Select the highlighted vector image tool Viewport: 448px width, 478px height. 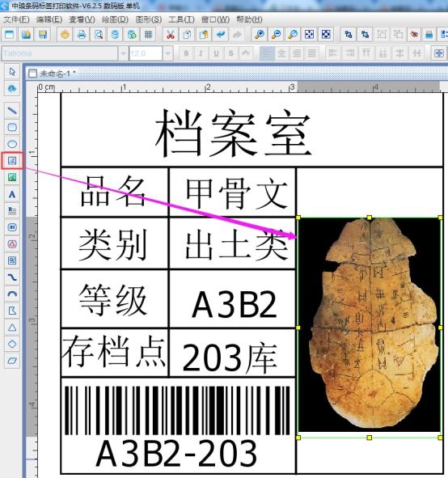coord(12,161)
